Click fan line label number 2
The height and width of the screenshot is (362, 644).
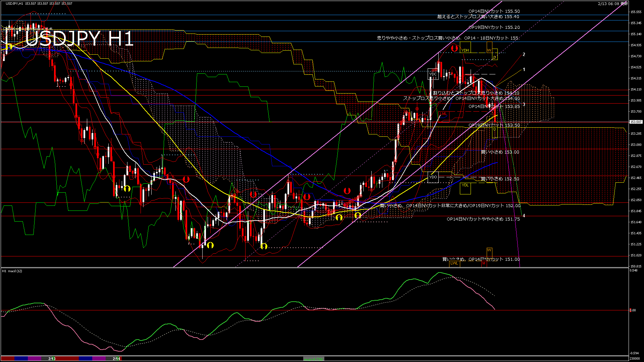coord(524,54)
